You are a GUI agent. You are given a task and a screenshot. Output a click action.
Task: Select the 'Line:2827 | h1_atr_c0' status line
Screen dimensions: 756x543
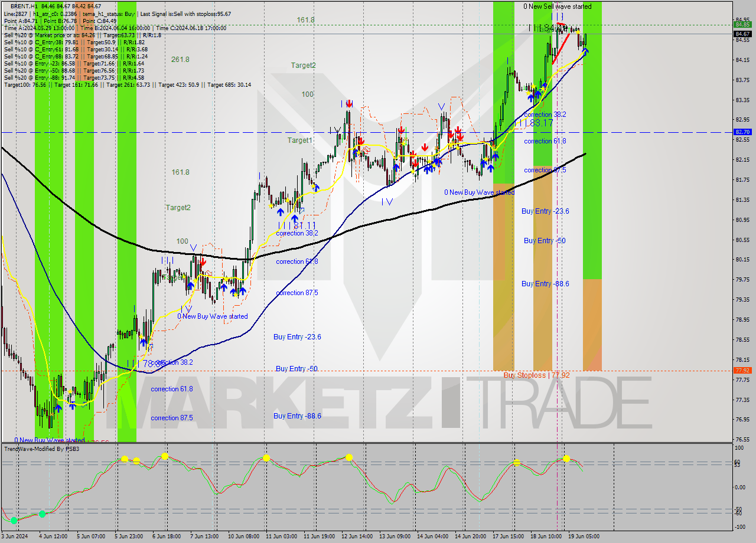pos(117,14)
